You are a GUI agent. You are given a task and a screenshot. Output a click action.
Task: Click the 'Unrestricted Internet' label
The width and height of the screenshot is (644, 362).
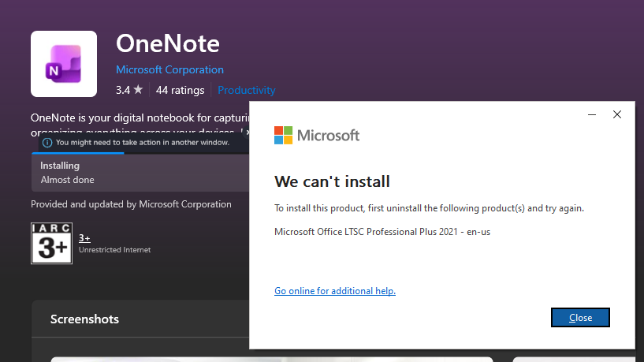[x=114, y=250]
